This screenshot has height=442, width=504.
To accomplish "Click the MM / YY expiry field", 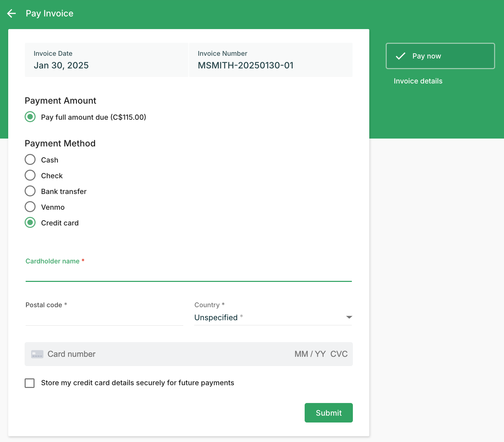I will [310, 354].
